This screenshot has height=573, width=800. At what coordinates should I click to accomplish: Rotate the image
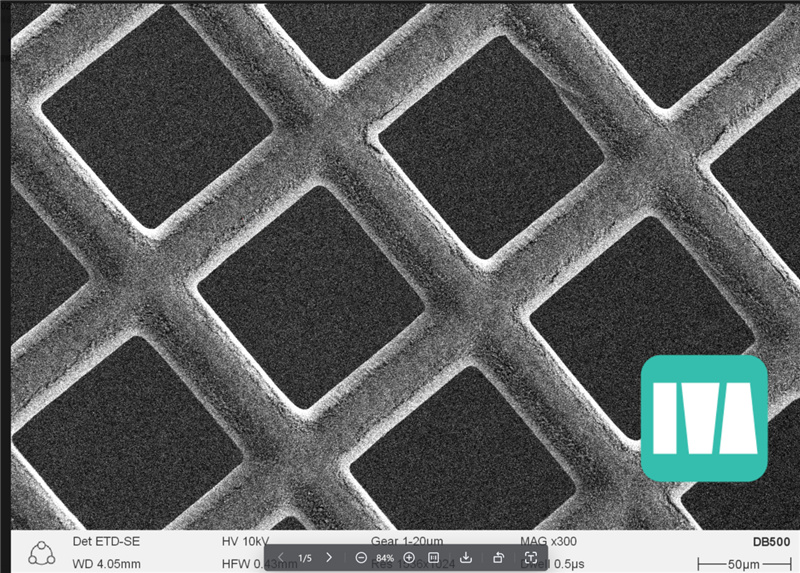click(x=498, y=558)
